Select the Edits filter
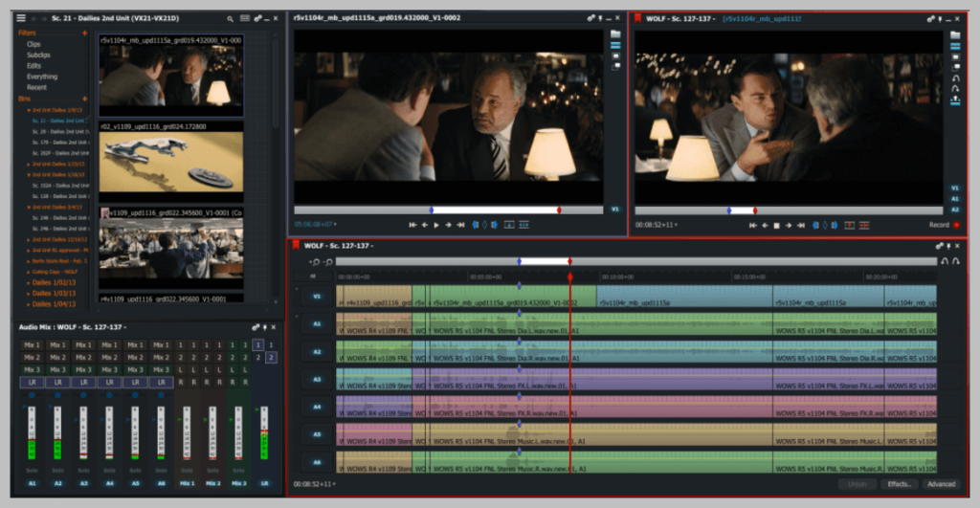This screenshot has height=508, width=980. [x=33, y=66]
